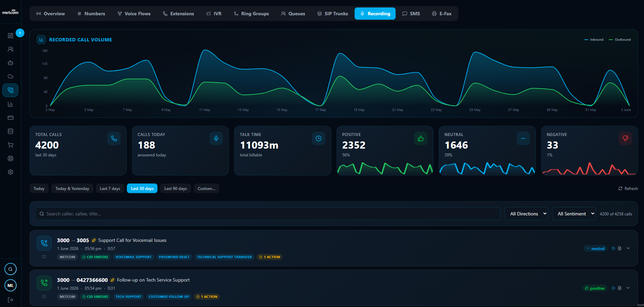Click the CUSTOMER FOLLOW-UP tag
644x307 pixels.
click(x=169, y=296)
